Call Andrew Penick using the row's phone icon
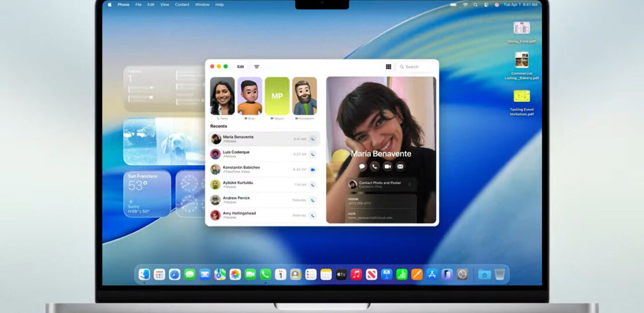 tap(313, 200)
